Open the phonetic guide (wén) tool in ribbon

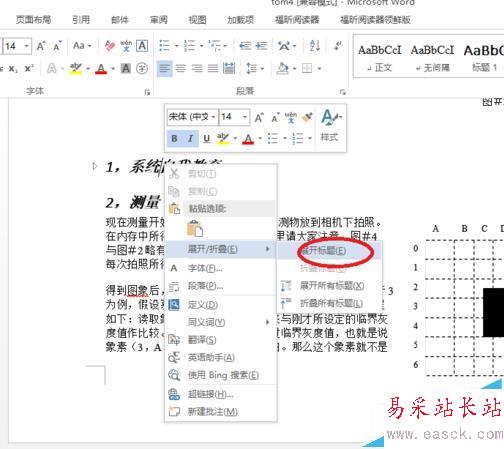(x=126, y=46)
